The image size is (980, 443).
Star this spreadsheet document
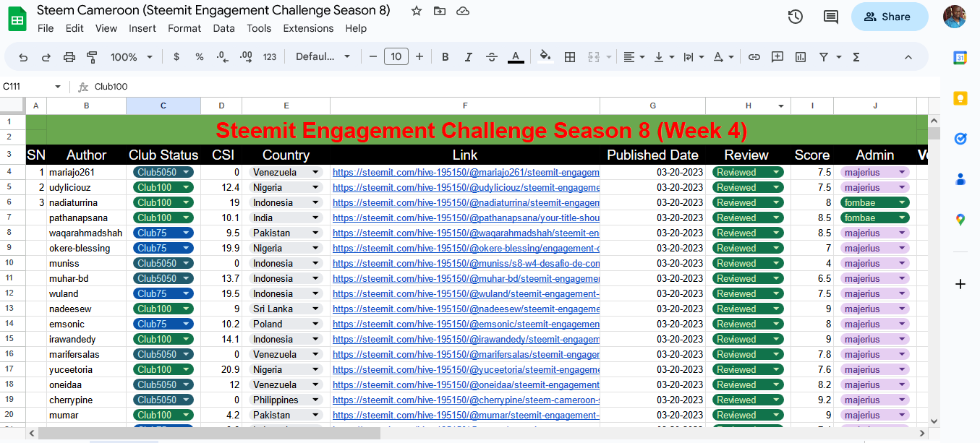pos(416,11)
